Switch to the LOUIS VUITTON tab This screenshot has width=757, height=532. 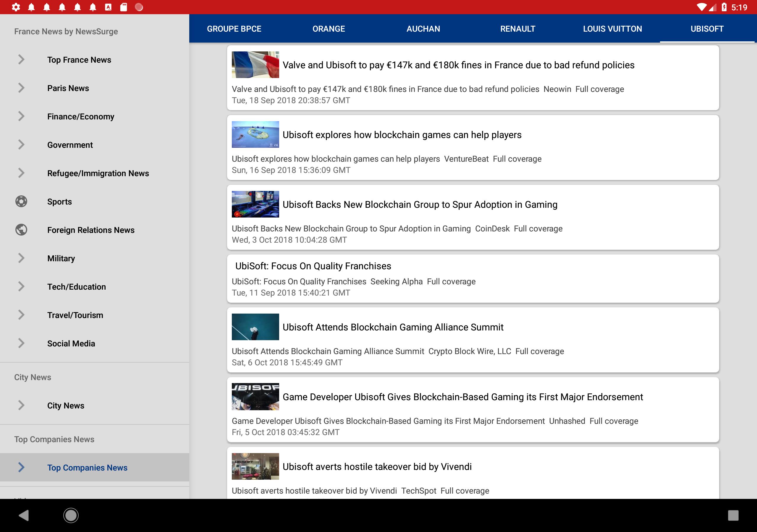[x=612, y=29]
